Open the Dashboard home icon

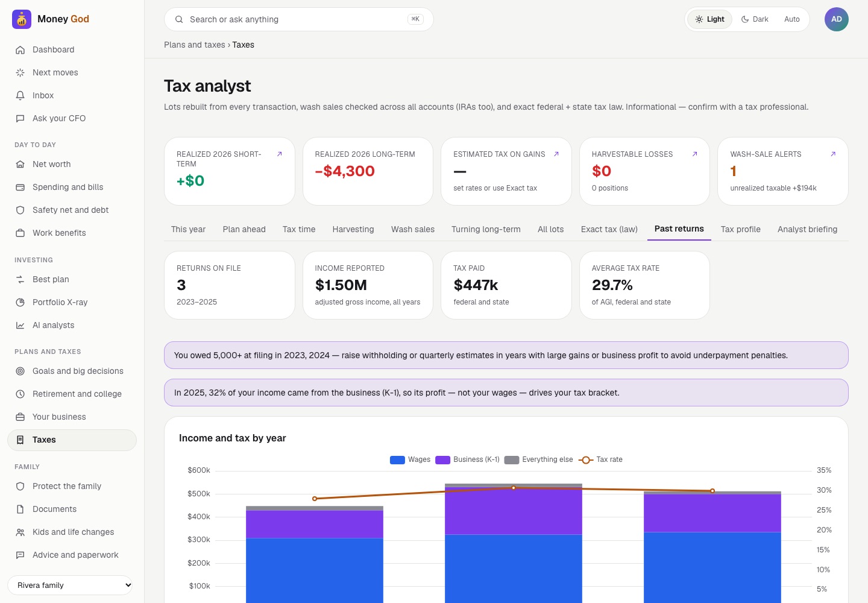pos(20,49)
